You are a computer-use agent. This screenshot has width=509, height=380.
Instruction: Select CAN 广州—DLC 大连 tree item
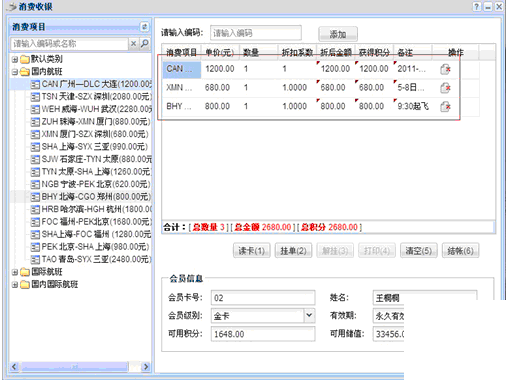97,84
